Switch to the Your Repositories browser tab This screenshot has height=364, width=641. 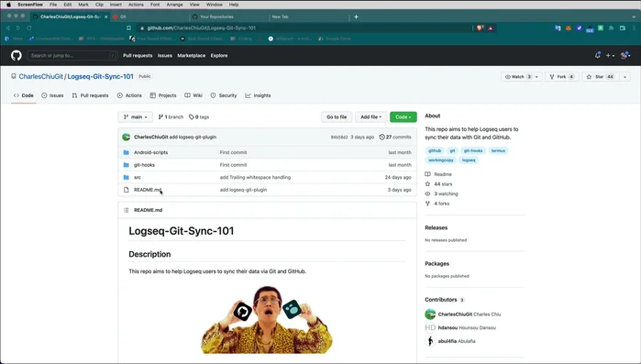[x=216, y=17]
